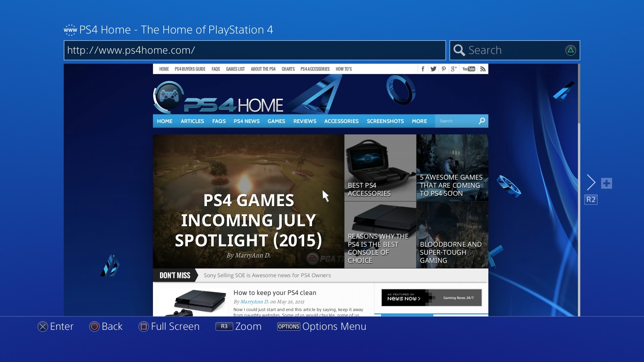
Task: Open Sony Selling SOE Don't Miss article
Action: [x=267, y=275]
